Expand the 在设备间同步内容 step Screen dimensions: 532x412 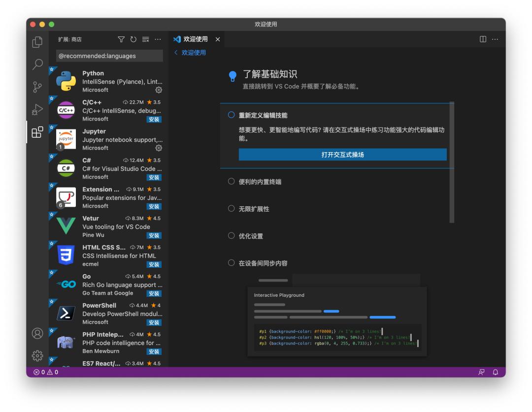pos(263,263)
